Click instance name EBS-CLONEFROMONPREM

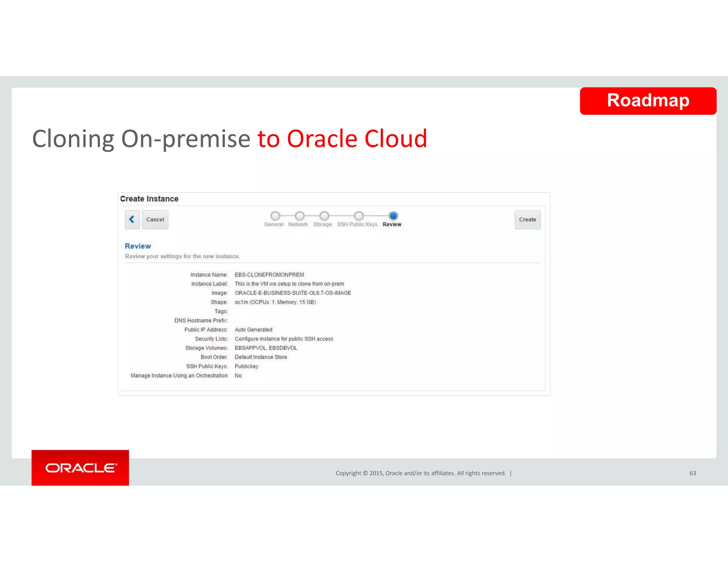[x=269, y=275]
